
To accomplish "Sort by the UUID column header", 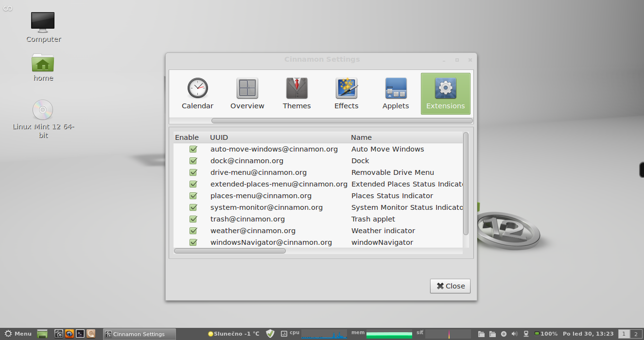I will (219, 137).
